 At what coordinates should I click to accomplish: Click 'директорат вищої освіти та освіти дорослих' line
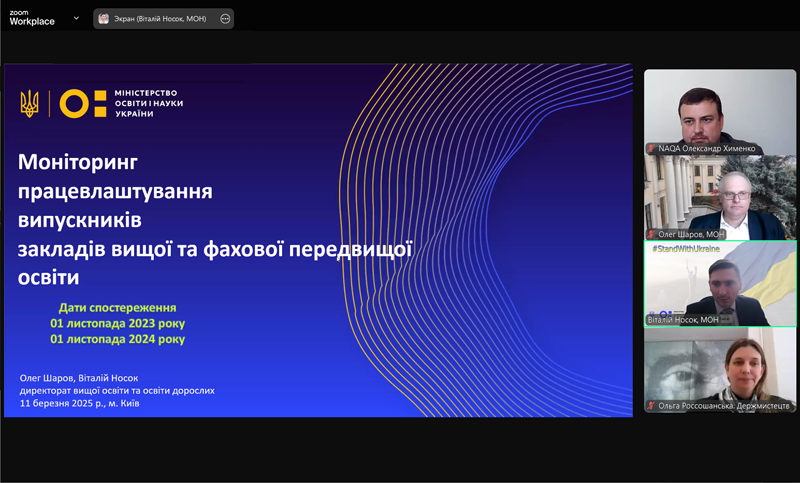[117, 391]
